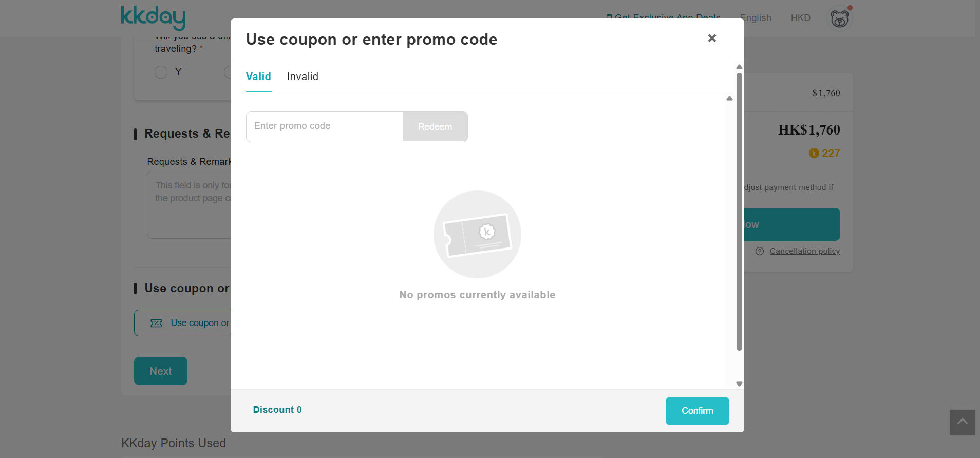980x458 pixels.
Task: Click the empty coupon illustration
Action: pyautogui.click(x=477, y=234)
